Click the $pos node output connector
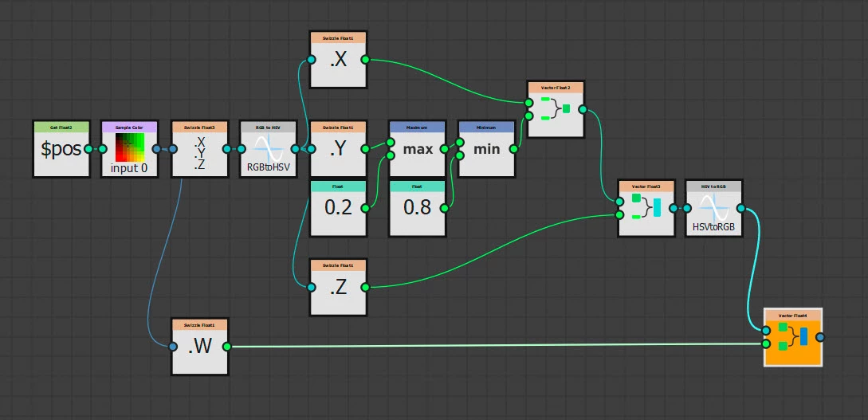 pos(88,149)
